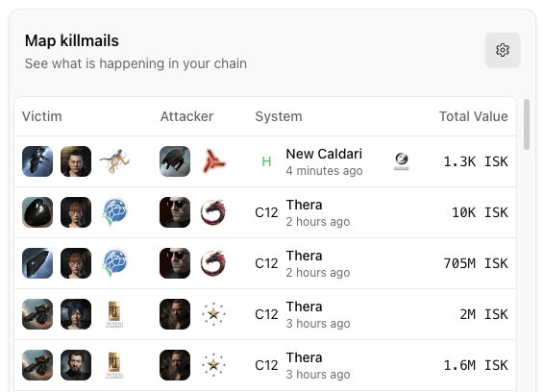Image resolution: width=544 pixels, height=392 pixels.
Task: Click dragon alliance logo in 705M ISK row
Action: pos(213,263)
